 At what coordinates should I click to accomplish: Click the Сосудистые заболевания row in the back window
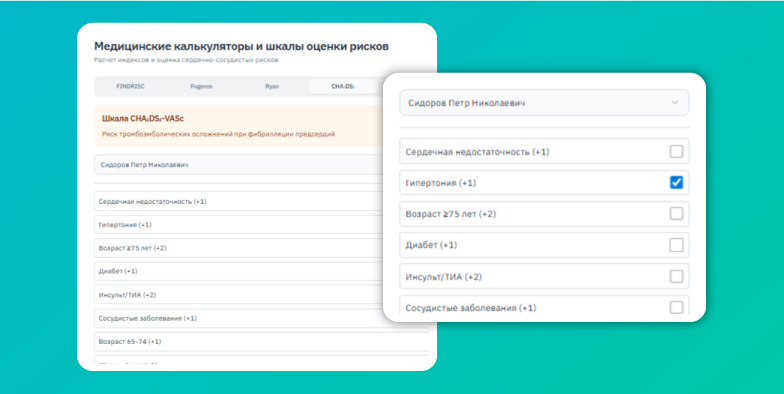[238, 318]
